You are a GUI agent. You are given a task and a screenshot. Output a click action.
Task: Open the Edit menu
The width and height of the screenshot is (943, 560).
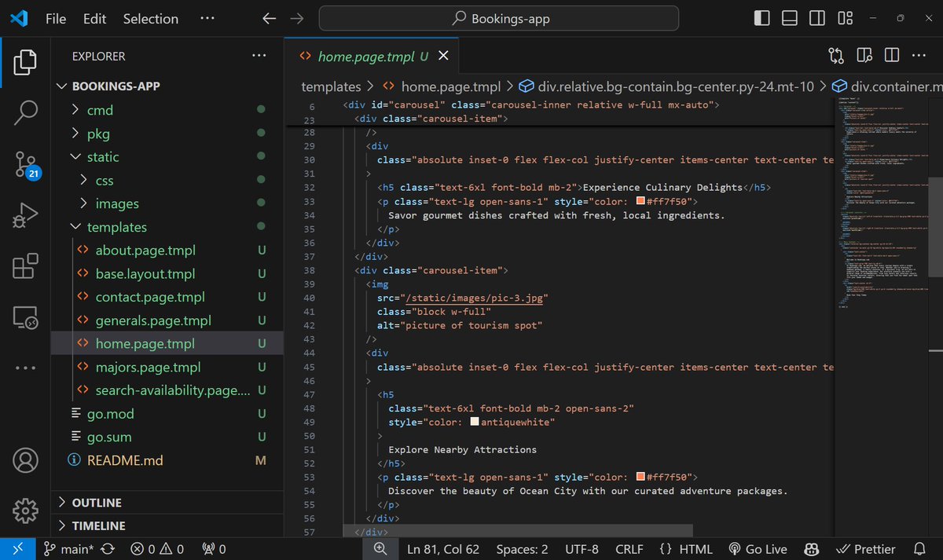pyautogui.click(x=95, y=19)
